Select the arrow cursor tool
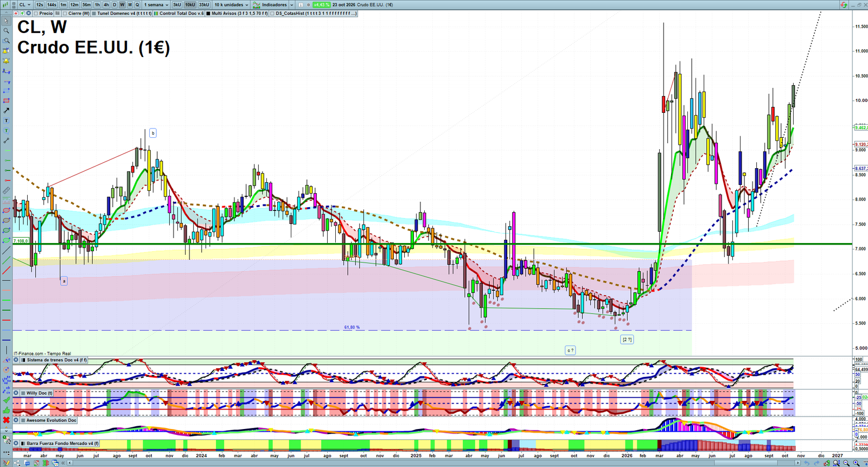 pos(6,21)
